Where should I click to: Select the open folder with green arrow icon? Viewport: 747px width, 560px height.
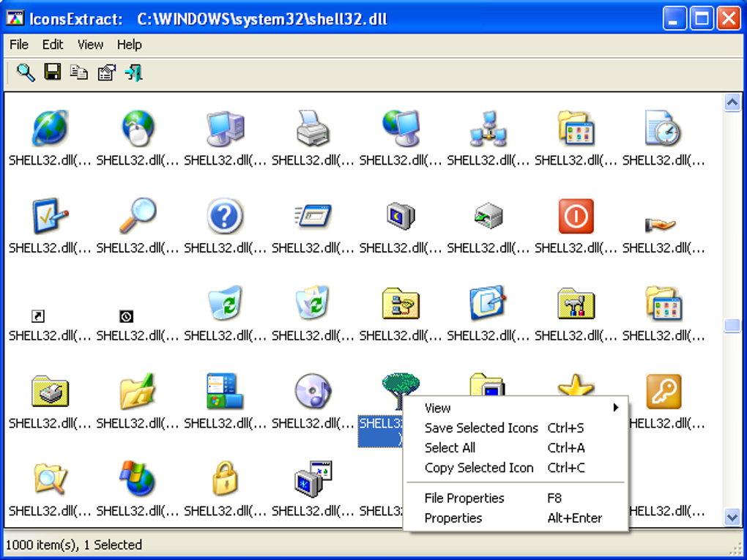(x=137, y=391)
